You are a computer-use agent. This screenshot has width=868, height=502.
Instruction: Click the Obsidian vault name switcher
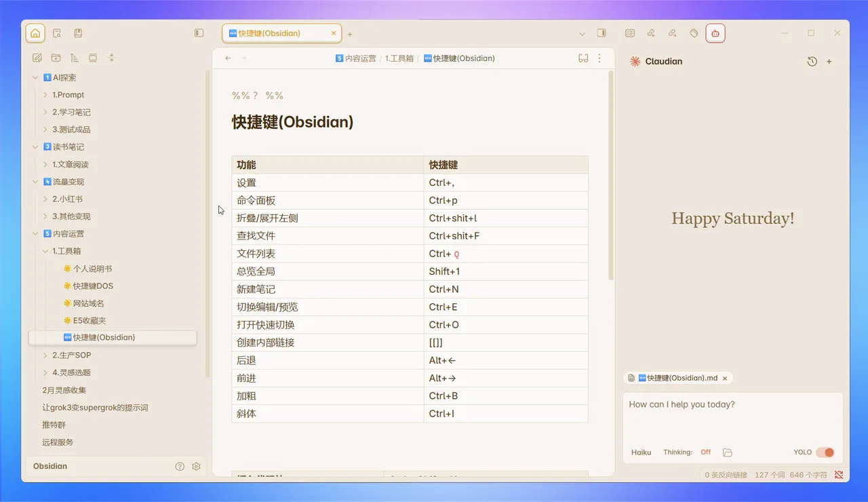[50, 467]
